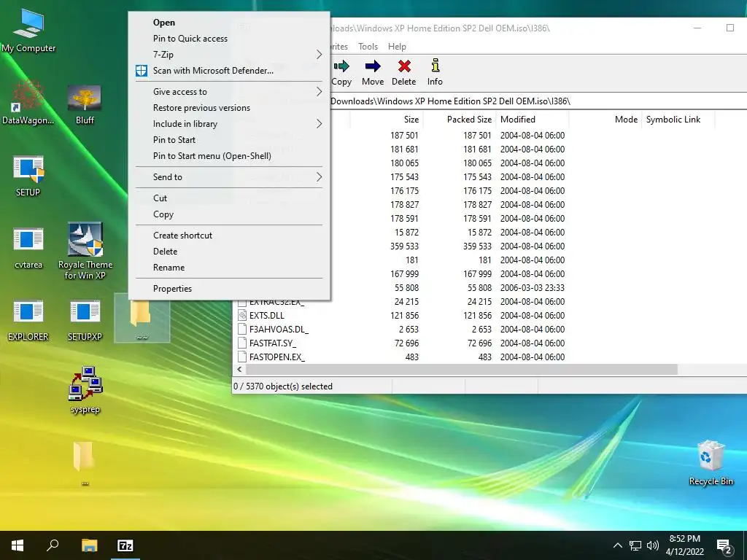This screenshot has height=560, width=747.
Task: Sort by the Modified column header
Action: tap(532, 120)
